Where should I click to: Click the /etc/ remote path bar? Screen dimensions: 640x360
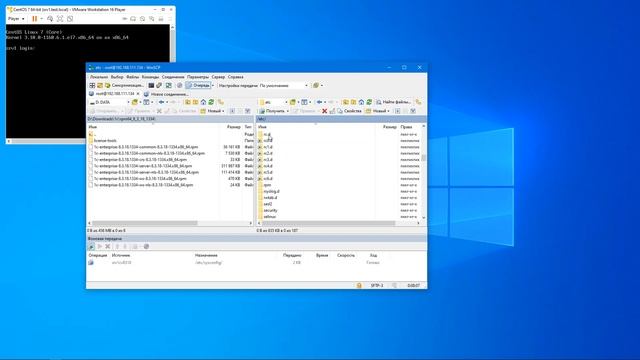341,119
